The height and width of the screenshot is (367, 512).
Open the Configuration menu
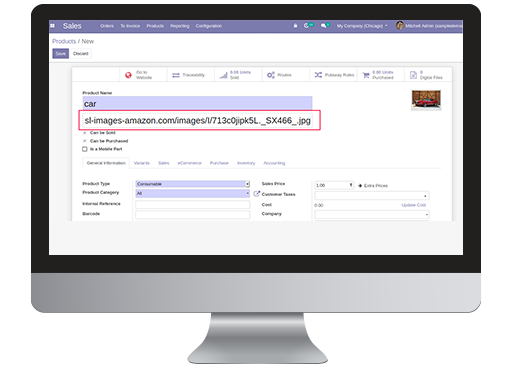209,26
